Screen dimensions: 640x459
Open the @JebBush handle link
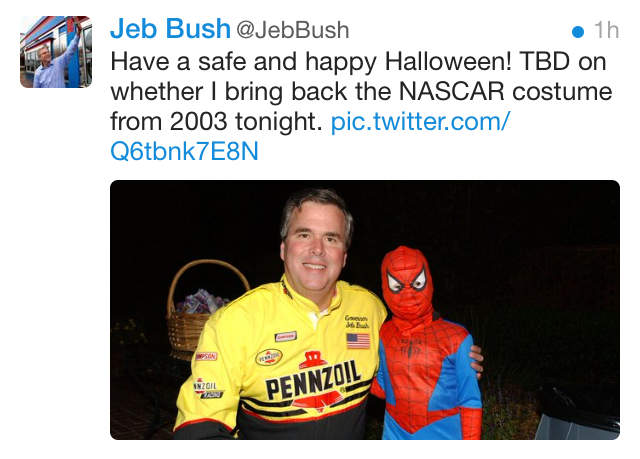click(x=293, y=30)
